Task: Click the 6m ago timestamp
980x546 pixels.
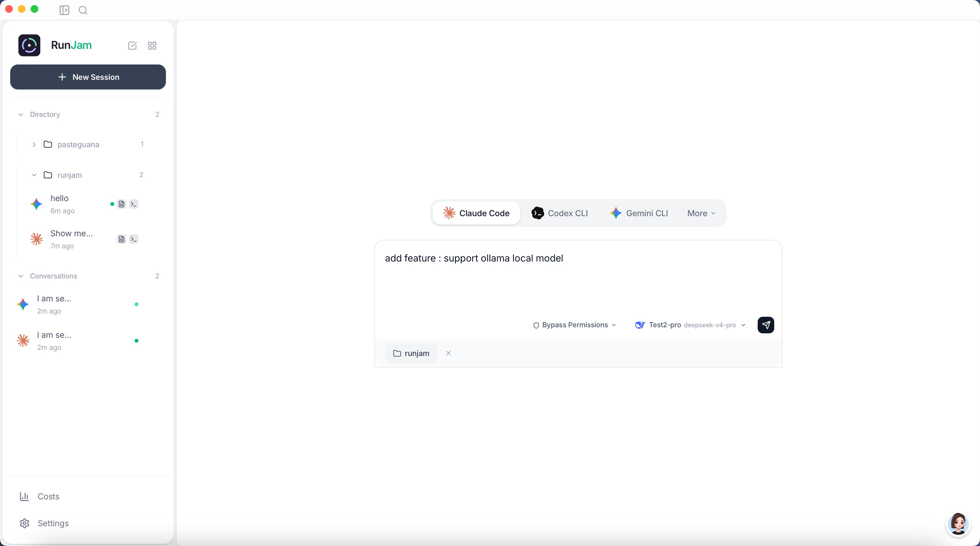Action: 63,211
